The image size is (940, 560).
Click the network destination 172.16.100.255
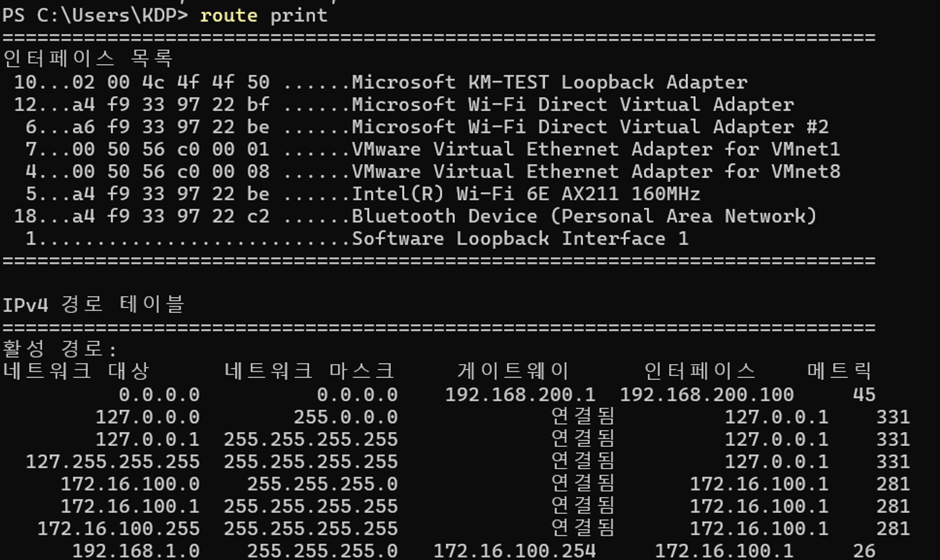coord(118,529)
